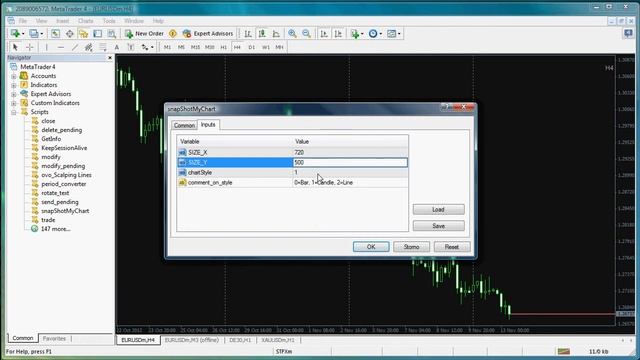Select the Trendline drawing tool

[75, 47]
